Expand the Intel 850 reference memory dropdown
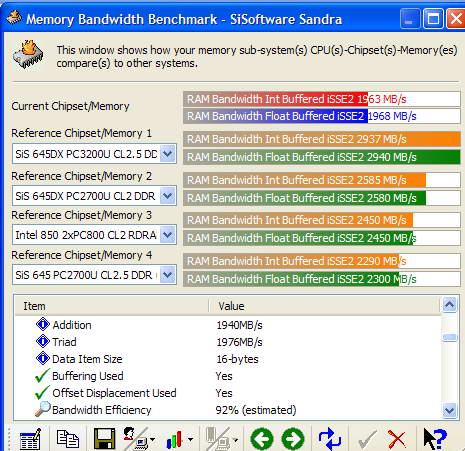The height and width of the screenshot is (451, 465). click(167, 235)
